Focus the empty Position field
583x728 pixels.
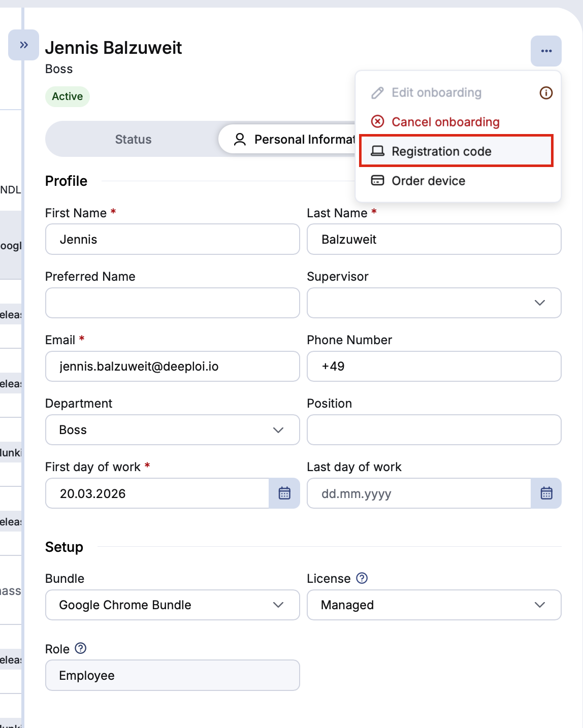point(434,429)
